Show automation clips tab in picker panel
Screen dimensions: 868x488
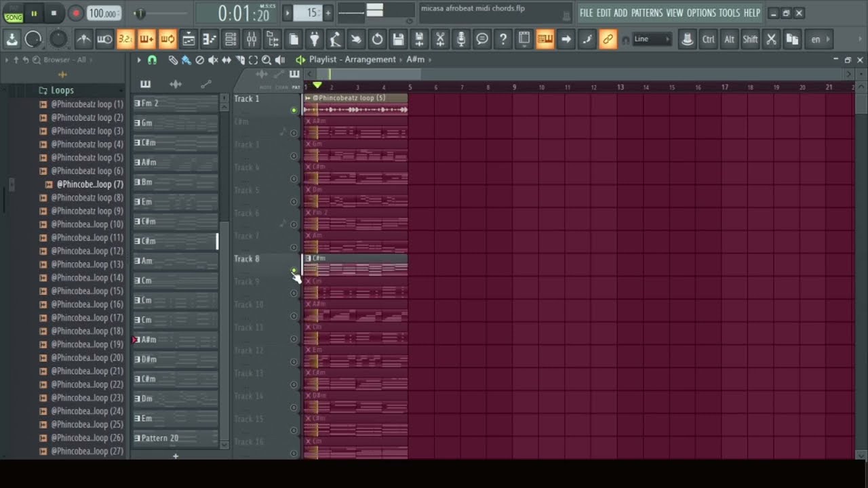206,84
